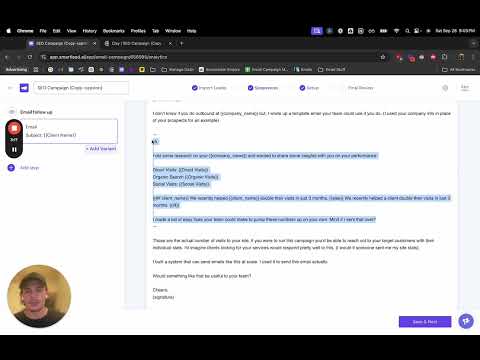480x360 pixels.
Task: Go to the Sequences step
Action: click(263, 88)
